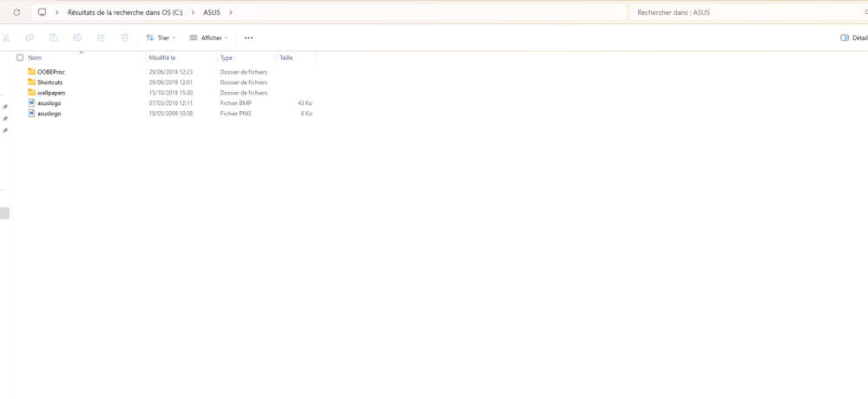Click the Paste clipboard icon

pyautogui.click(x=53, y=38)
